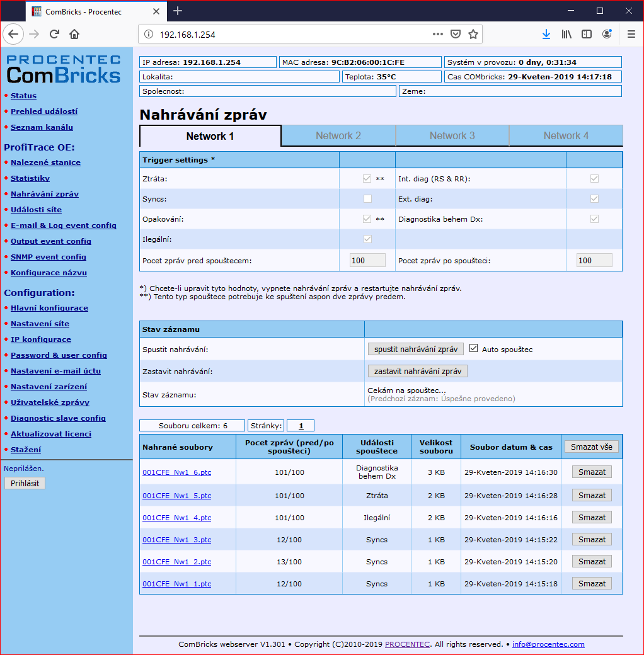Open page 1 link next to Stránky
Image resolution: width=644 pixels, height=655 pixels.
(x=301, y=426)
